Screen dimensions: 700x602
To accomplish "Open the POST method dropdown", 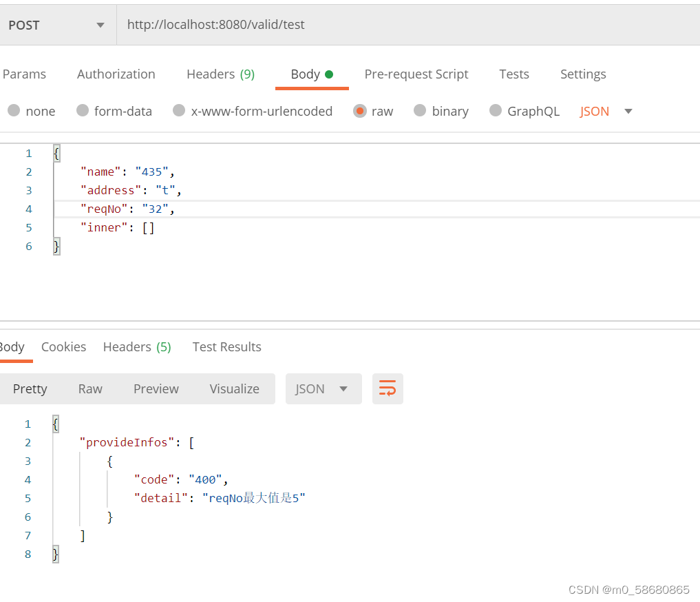I will (x=58, y=25).
